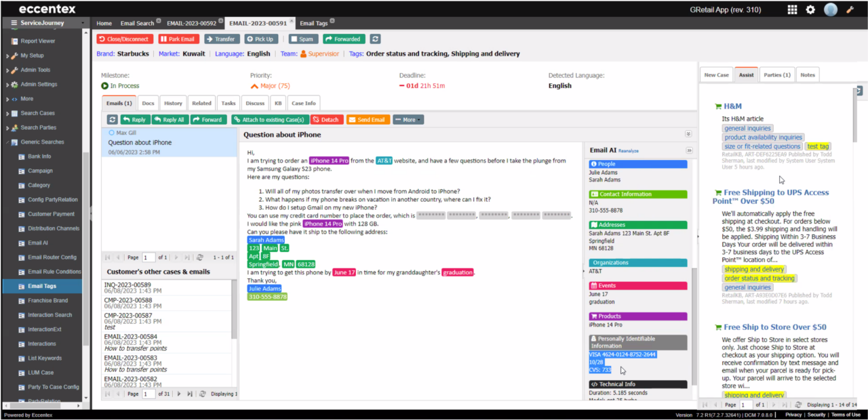Collapse the Generic Searches tree node
868x420 pixels.
point(7,142)
